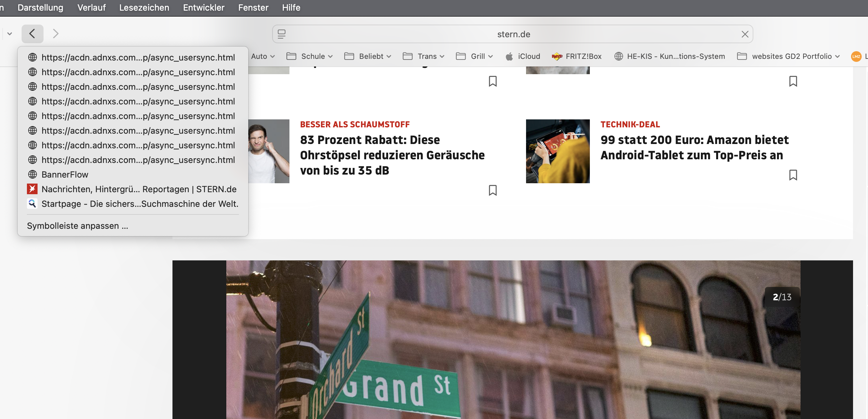Open the Entwickler menu
The image size is (868, 419).
coord(203,7)
